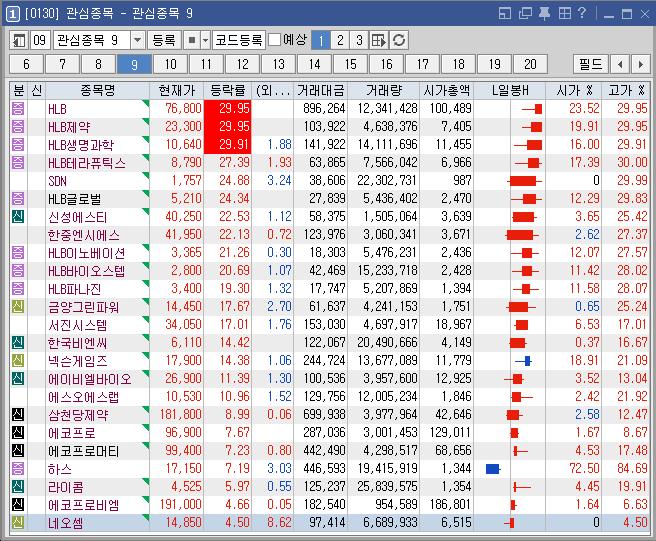Click volume 25,839,575 in 라이콤 row
The width and height of the screenshot is (656, 541).
click(387, 486)
